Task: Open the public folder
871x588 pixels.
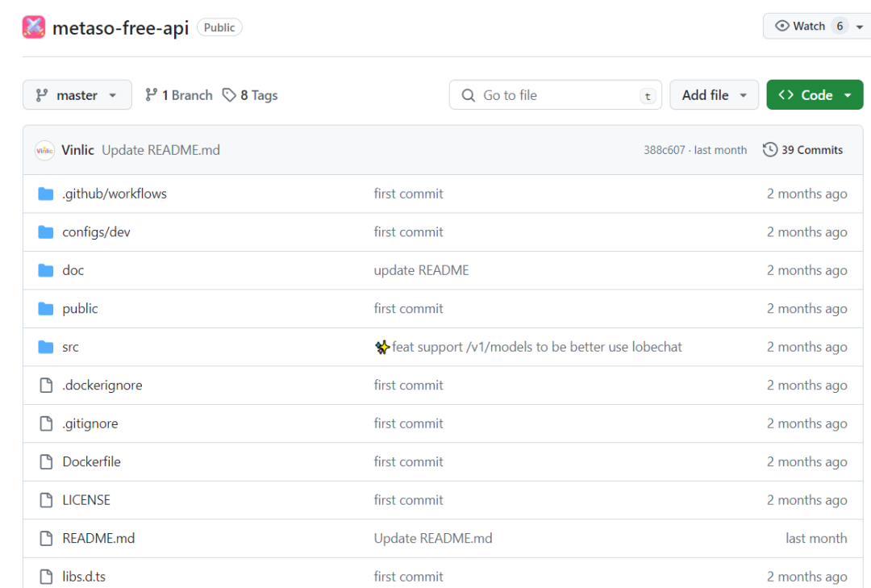Action: pyautogui.click(x=80, y=308)
